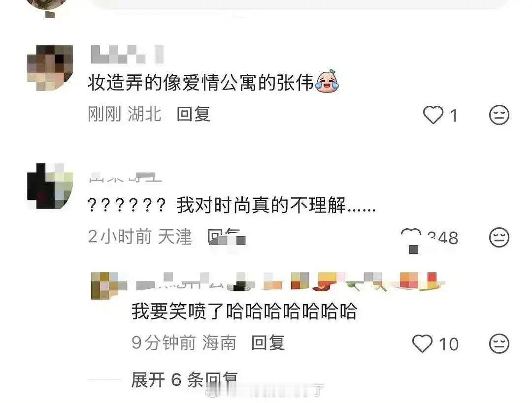Reply to the 海南 comment with 回复
Image resolution: width=532 pixels, height=403 pixels.
coord(268,342)
